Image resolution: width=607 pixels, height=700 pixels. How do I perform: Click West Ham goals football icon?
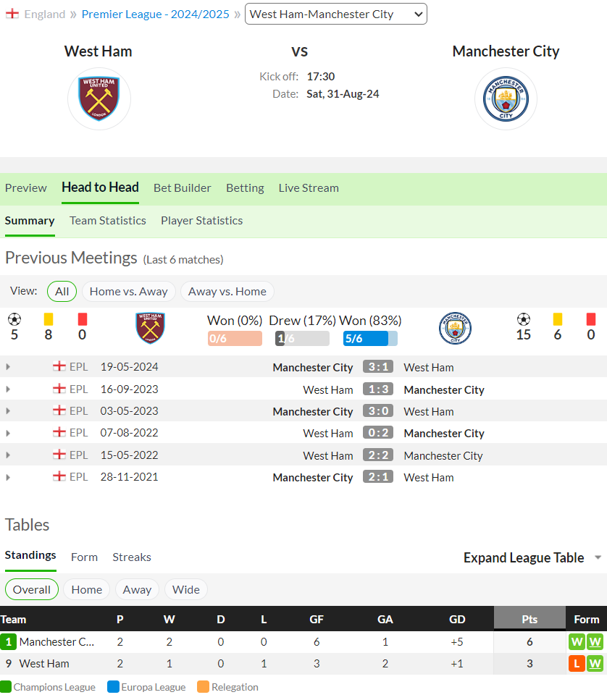[x=14, y=319]
